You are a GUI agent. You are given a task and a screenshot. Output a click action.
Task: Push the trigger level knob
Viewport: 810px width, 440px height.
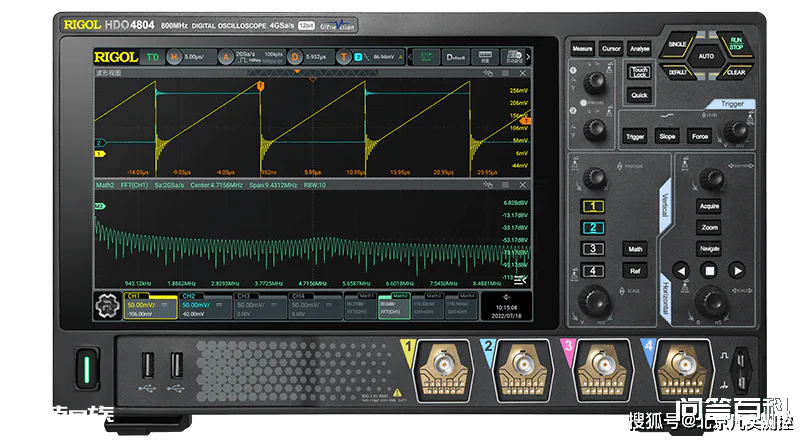735,132
